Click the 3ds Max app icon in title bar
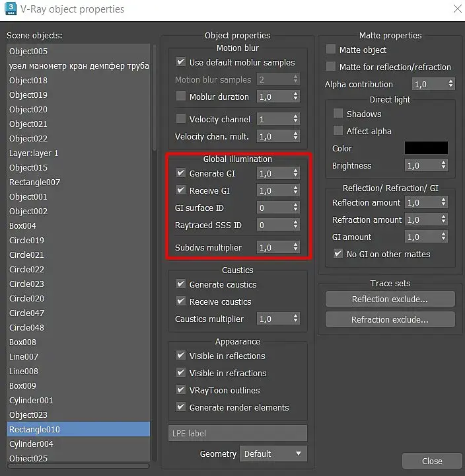Image resolution: width=465 pixels, height=476 pixels. [x=11, y=9]
